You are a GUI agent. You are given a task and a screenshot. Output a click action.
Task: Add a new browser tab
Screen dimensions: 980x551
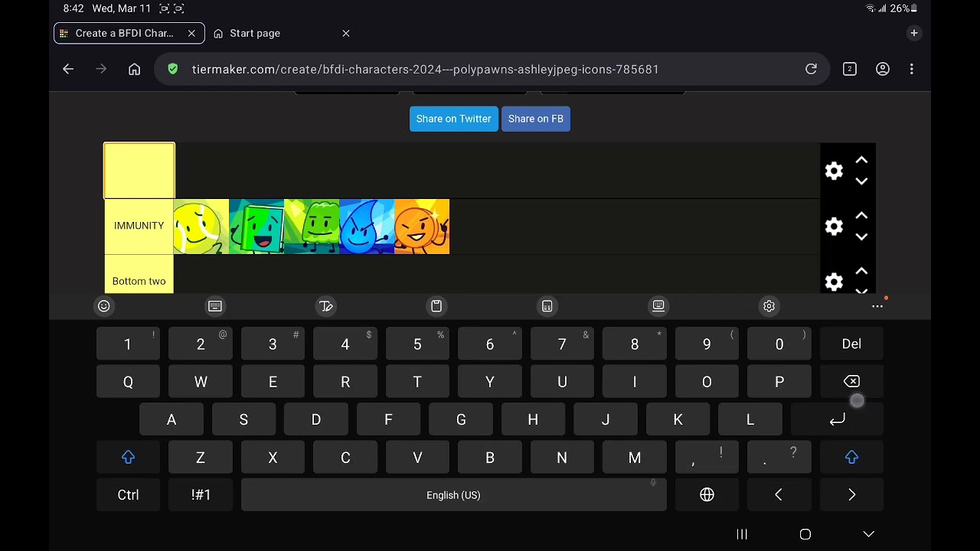[x=914, y=33]
